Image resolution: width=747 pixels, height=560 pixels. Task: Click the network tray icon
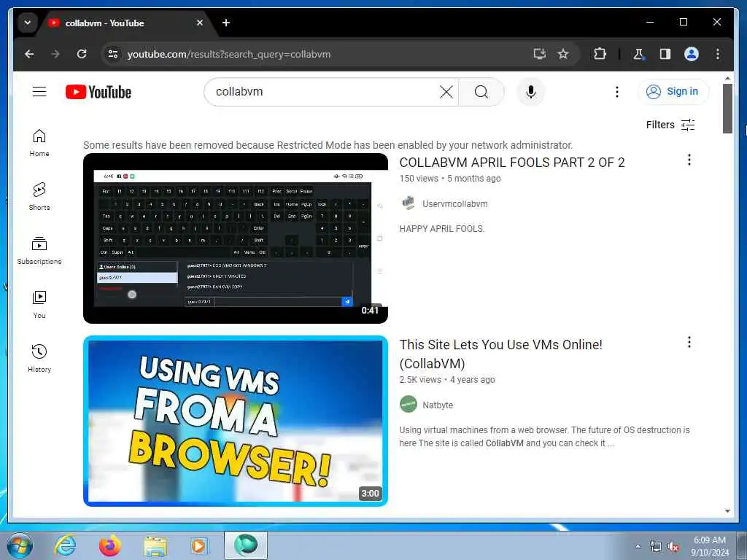[x=656, y=547]
